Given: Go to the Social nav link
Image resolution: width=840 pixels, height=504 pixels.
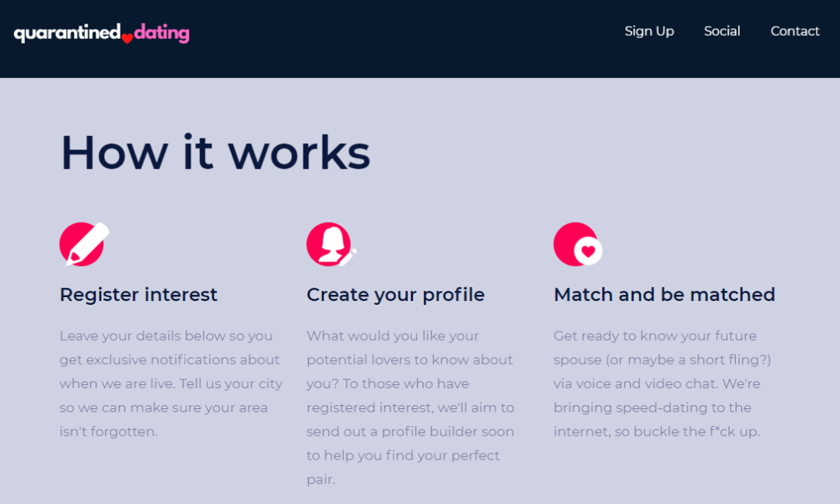Looking at the screenshot, I should click(722, 31).
